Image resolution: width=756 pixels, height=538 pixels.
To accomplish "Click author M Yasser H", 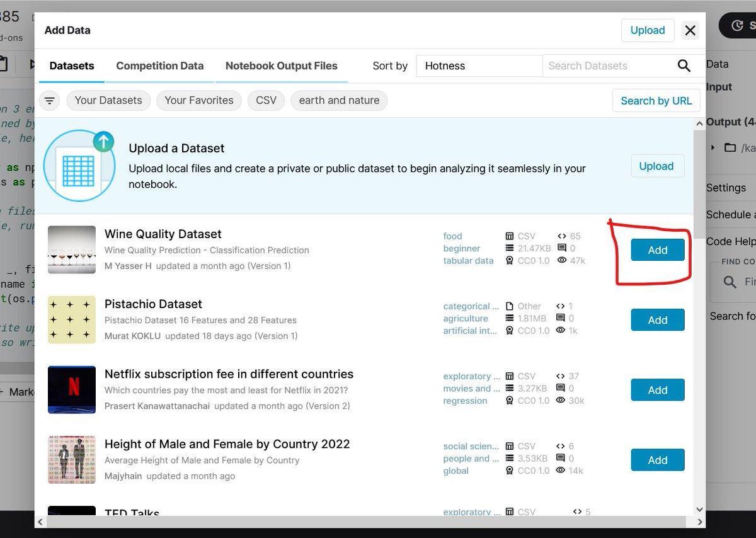I will point(128,266).
